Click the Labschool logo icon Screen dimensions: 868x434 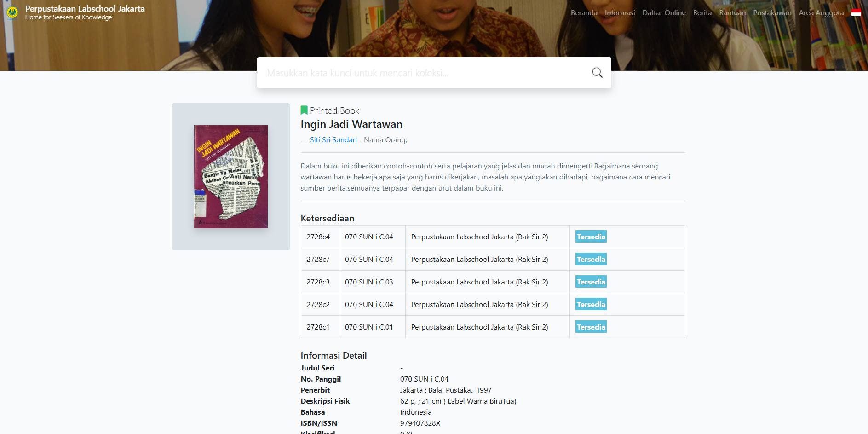tap(12, 12)
